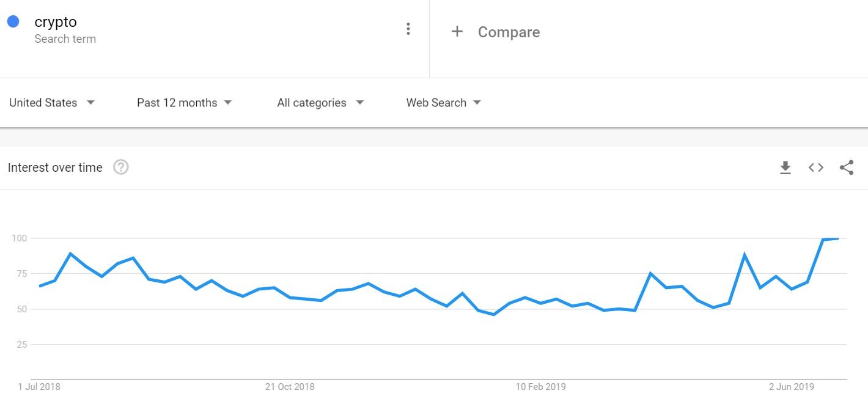Viewport: 868px width, 415px height.
Task: Open the three-dot menu for crypto term
Action: click(x=408, y=29)
